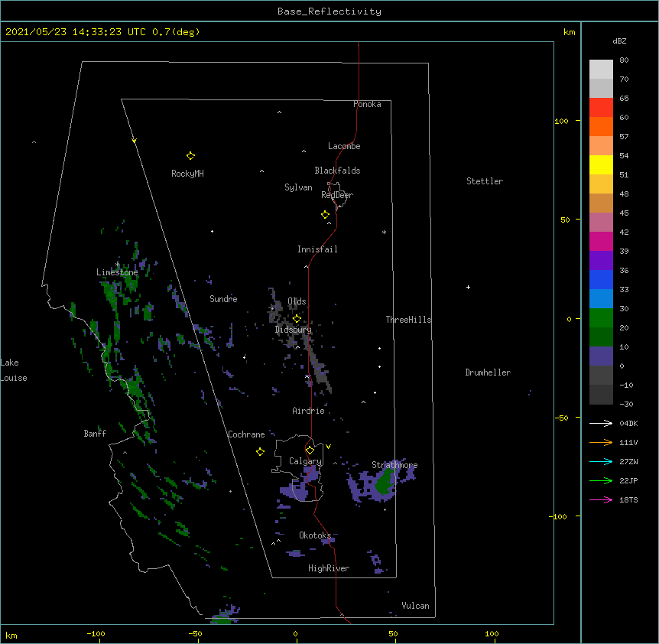Click the Stettler label
The width and height of the screenshot is (659, 644).
tap(485, 181)
